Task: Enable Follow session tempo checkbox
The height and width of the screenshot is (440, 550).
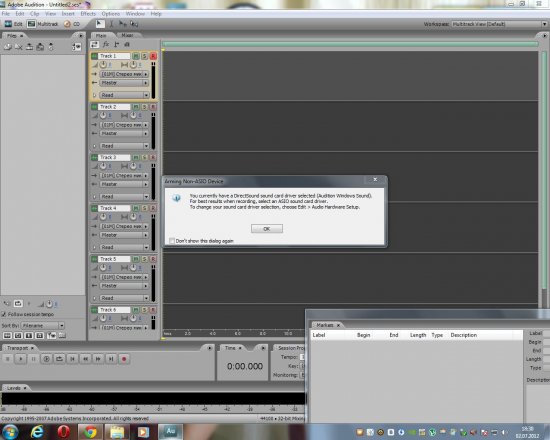Action: point(4,314)
